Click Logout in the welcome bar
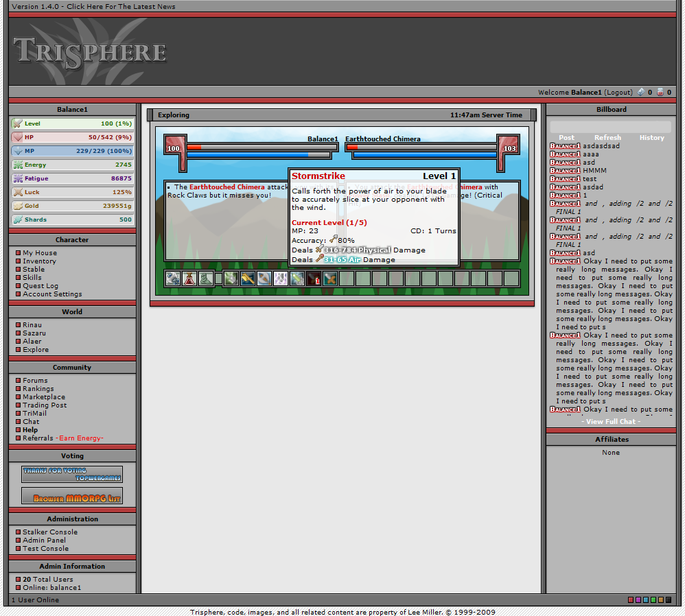Image resolution: width=685 pixels, height=616 pixels. [618, 92]
